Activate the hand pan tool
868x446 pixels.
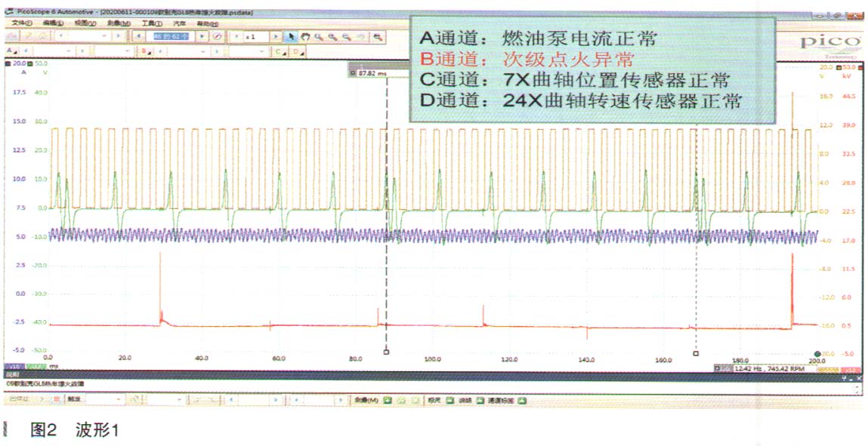pos(305,36)
